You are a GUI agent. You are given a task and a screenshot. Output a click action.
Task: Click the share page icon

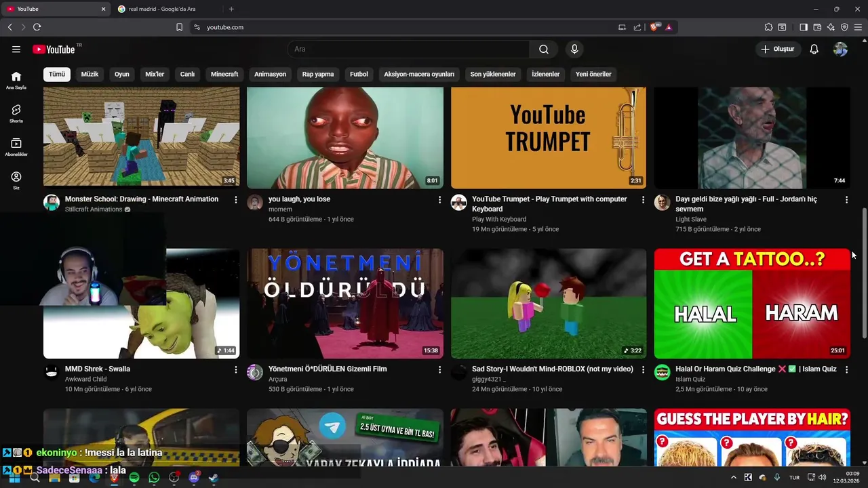pos(637,27)
